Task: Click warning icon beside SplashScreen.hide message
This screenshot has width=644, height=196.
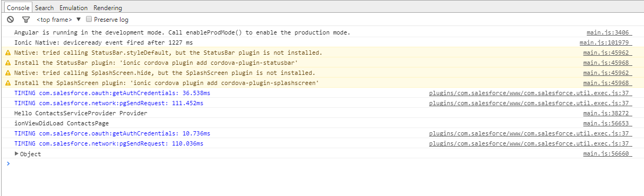Action: pos(7,73)
